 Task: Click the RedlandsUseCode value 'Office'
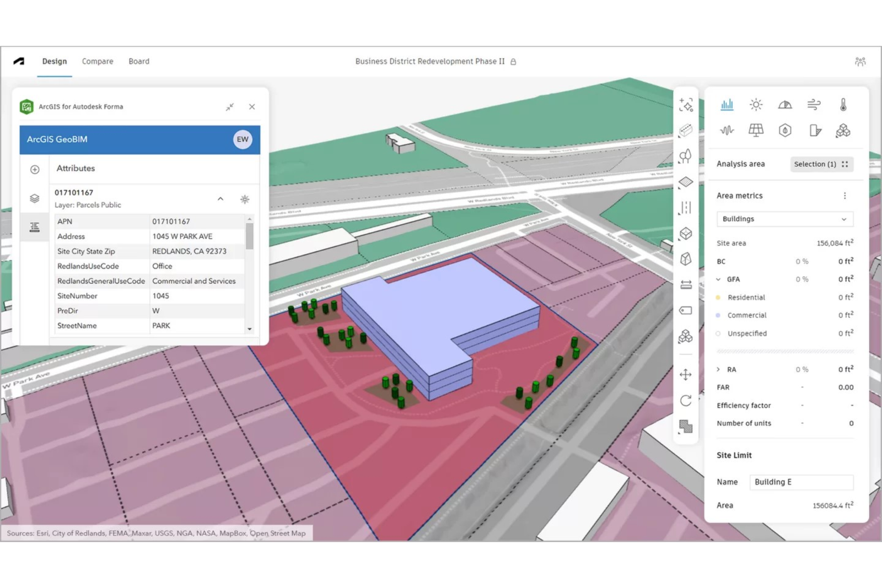162,266
